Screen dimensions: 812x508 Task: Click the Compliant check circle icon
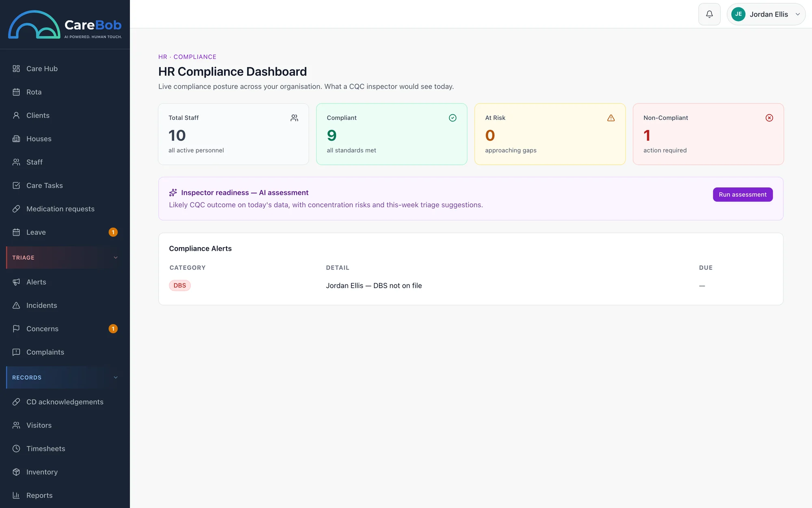[x=453, y=118]
